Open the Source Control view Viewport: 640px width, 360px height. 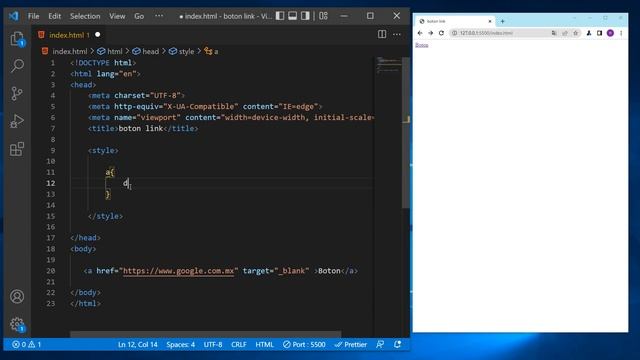pos(17,93)
